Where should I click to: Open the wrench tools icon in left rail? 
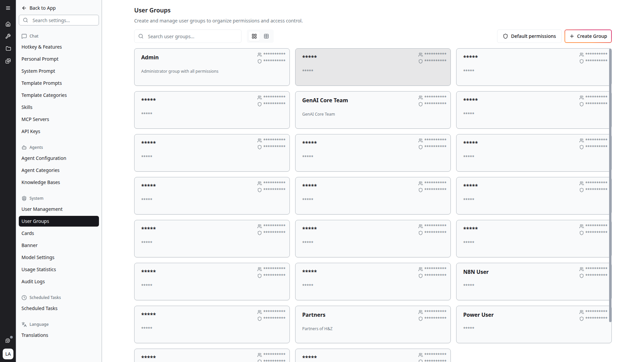click(8, 36)
